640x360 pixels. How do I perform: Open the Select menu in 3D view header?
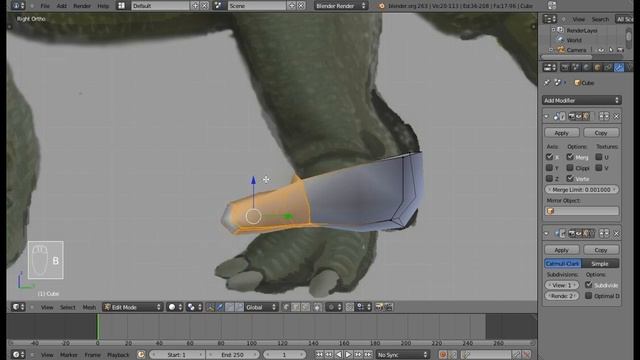(x=67, y=307)
